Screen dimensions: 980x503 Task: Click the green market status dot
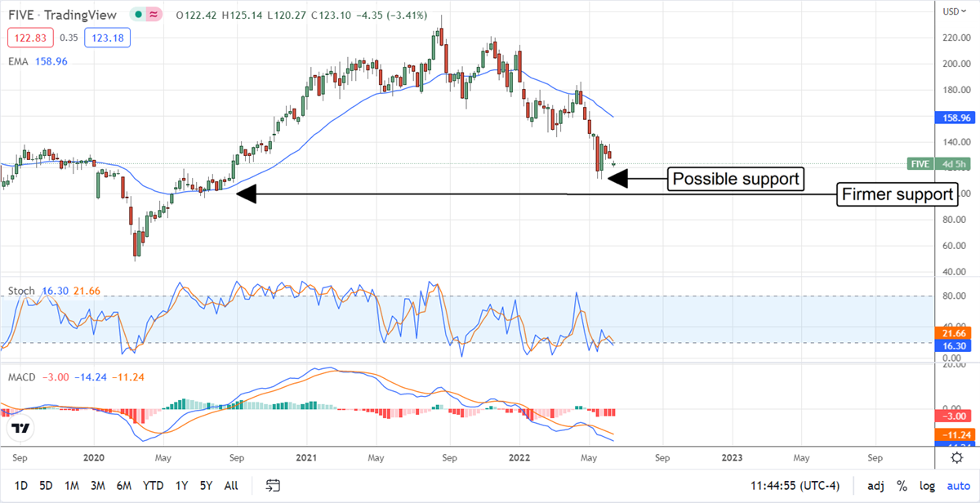click(x=139, y=14)
